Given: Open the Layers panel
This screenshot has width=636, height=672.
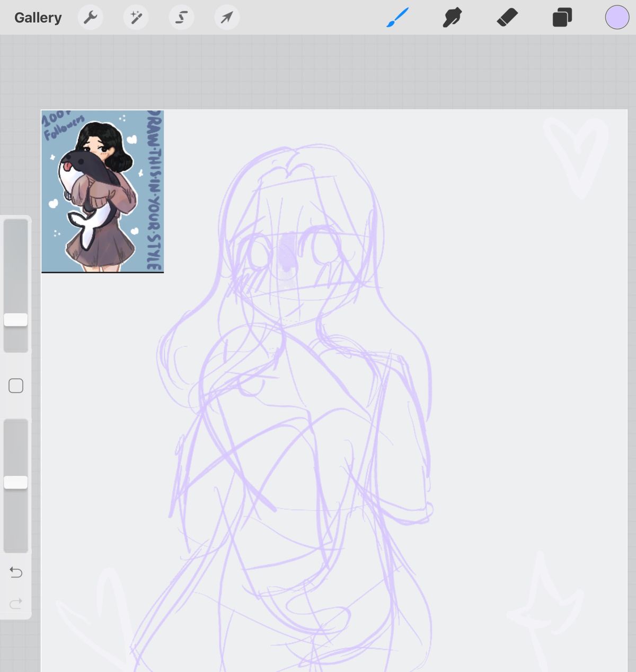Looking at the screenshot, I should (562, 18).
